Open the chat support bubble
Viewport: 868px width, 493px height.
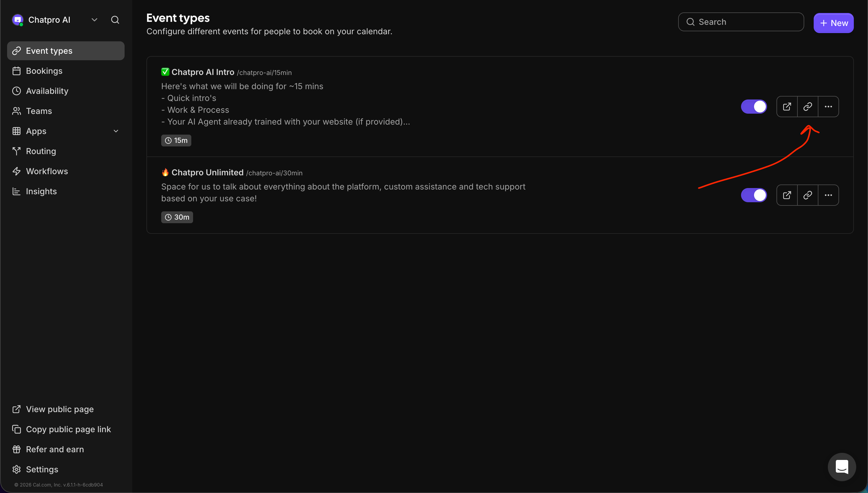click(x=842, y=467)
